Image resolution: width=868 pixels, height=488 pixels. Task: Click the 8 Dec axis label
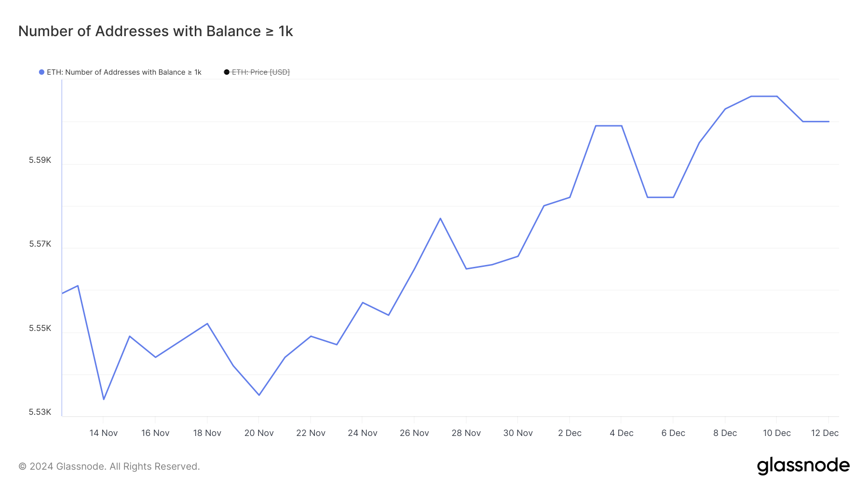[x=725, y=433]
